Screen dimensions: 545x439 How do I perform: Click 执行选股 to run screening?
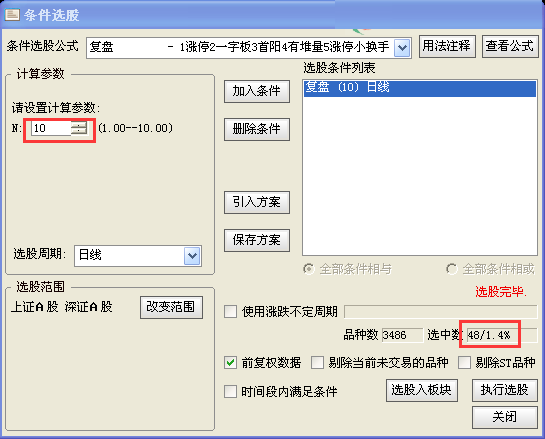tap(505, 390)
